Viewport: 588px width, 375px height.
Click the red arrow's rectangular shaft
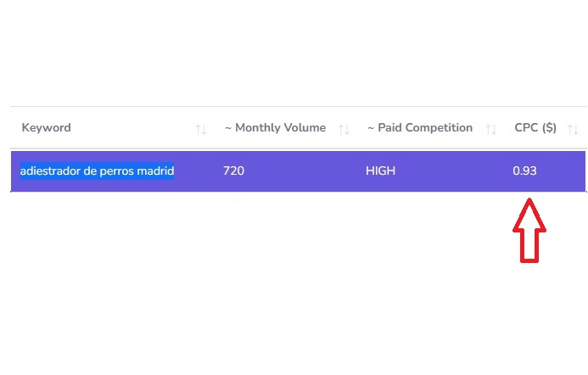point(529,245)
